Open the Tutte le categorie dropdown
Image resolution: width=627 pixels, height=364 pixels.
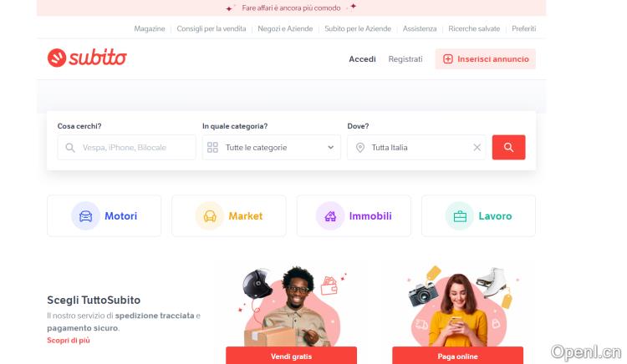pos(271,147)
